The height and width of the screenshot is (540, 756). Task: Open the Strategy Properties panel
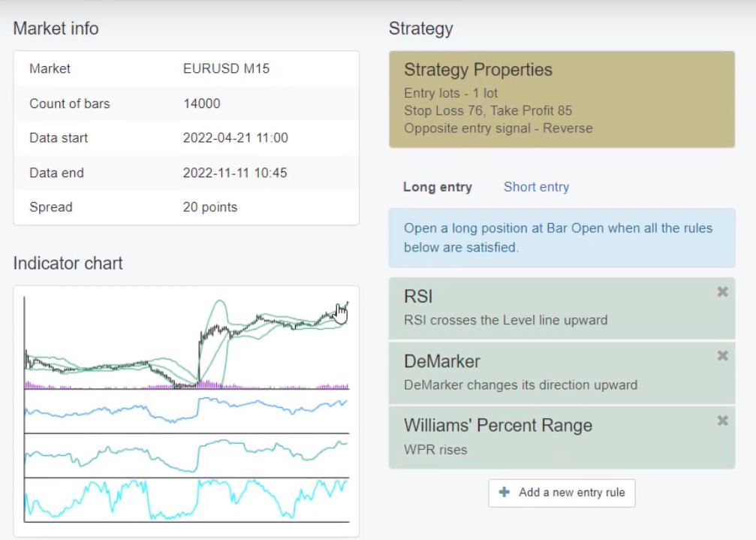click(562, 99)
